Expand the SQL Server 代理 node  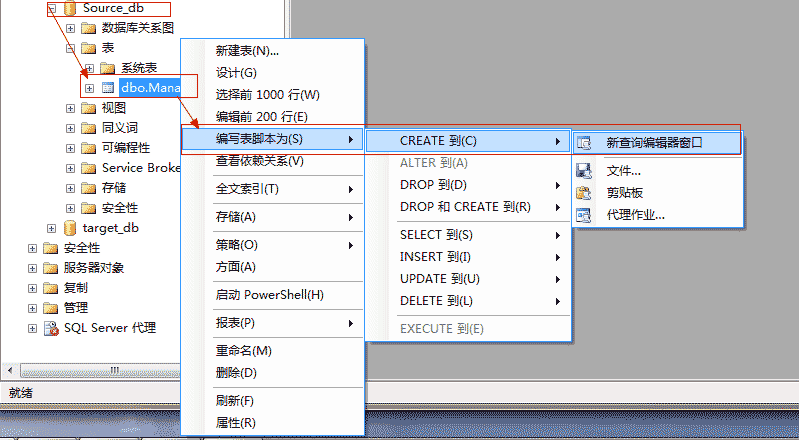[33, 328]
